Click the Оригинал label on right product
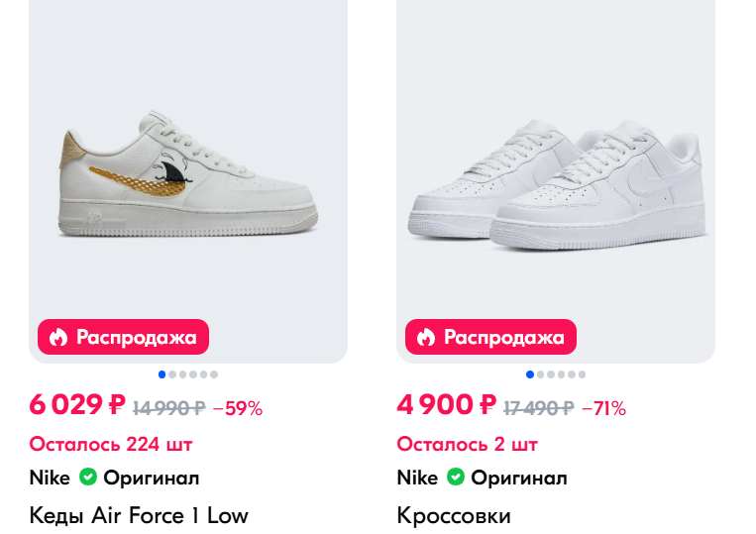Screen dimensions: 756x534 (x=519, y=478)
